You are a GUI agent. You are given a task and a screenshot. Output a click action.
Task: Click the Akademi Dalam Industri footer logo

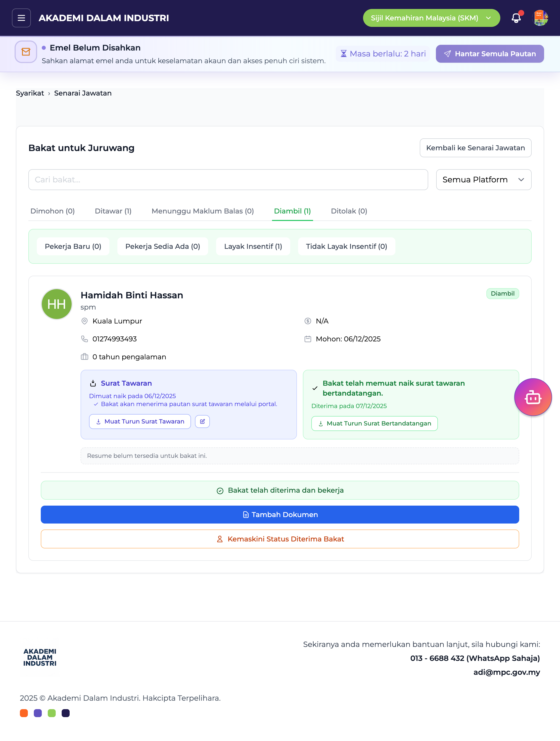(x=40, y=657)
